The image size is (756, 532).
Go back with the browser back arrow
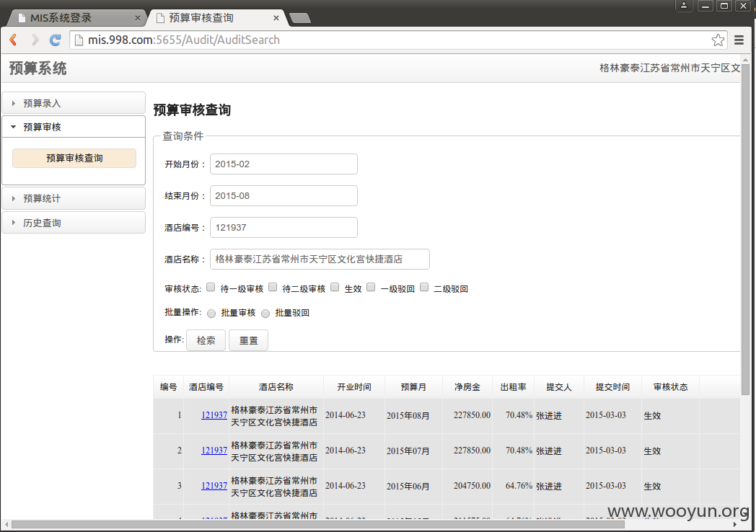coord(14,40)
